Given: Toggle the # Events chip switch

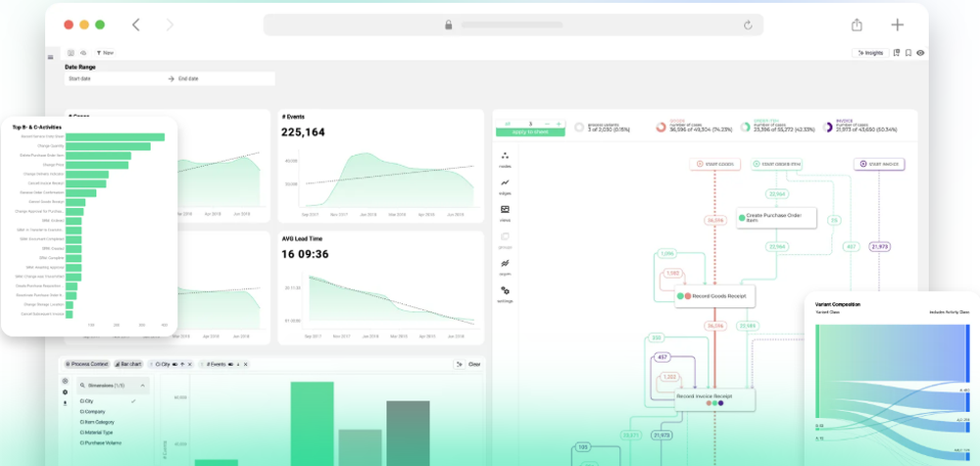Looking at the screenshot, I should [230, 364].
